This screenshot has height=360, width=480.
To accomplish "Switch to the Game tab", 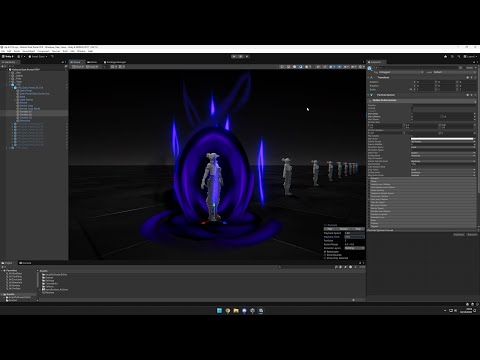I will (92, 62).
